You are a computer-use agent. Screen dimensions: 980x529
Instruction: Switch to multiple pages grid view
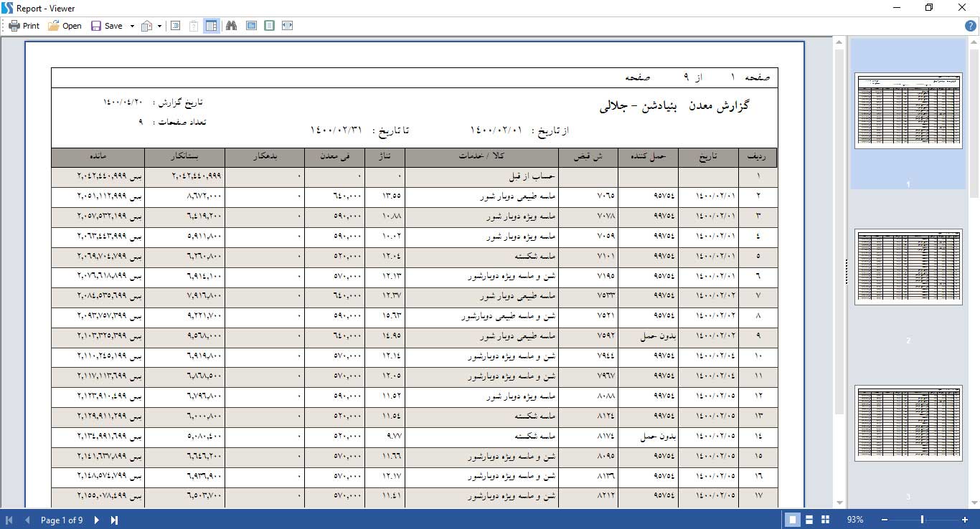(825, 520)
